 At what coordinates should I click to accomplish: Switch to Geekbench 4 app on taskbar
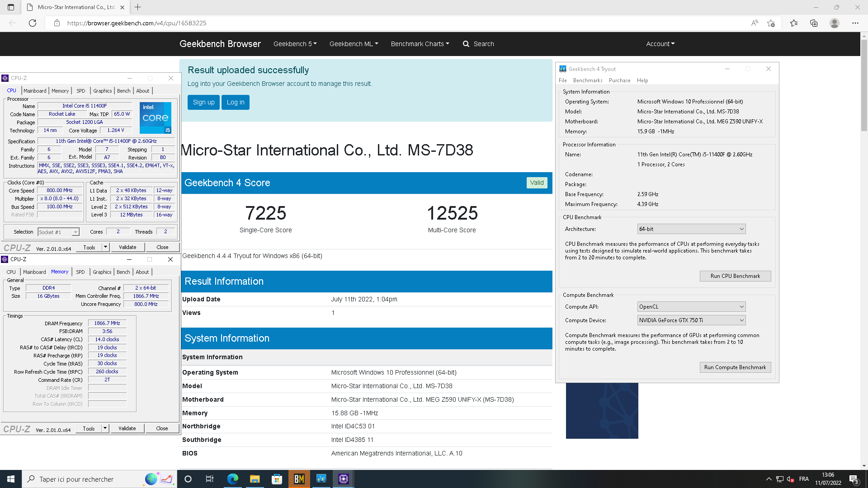[321, 479]
